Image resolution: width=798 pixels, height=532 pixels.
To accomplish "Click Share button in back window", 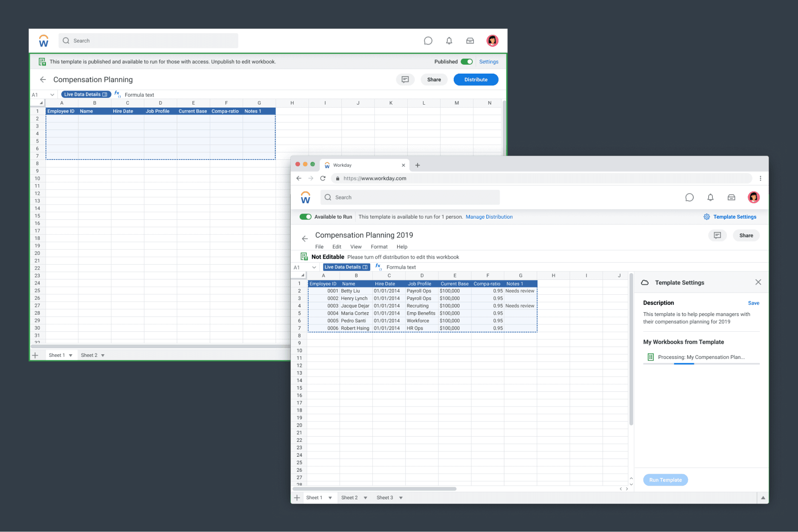I will [x=434, y=80].
